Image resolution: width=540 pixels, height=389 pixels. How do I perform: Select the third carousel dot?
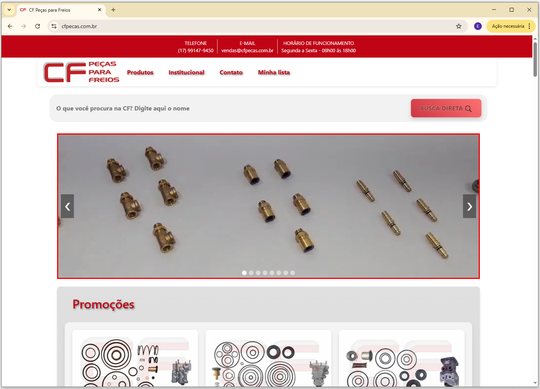click(x=258, y=273)
